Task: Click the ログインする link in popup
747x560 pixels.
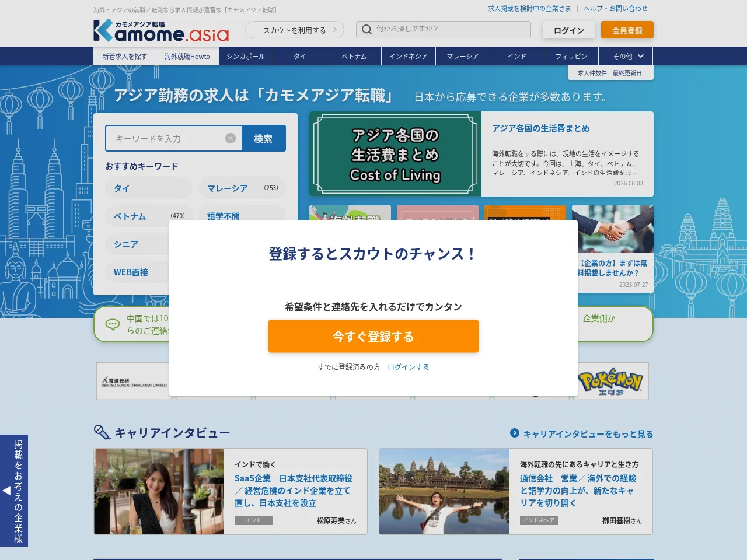Action: 409,367
